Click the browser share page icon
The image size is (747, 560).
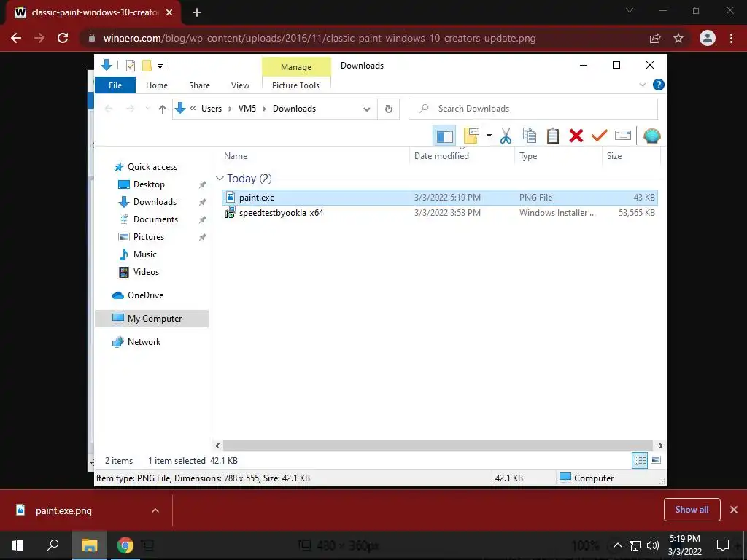(655, 38)
